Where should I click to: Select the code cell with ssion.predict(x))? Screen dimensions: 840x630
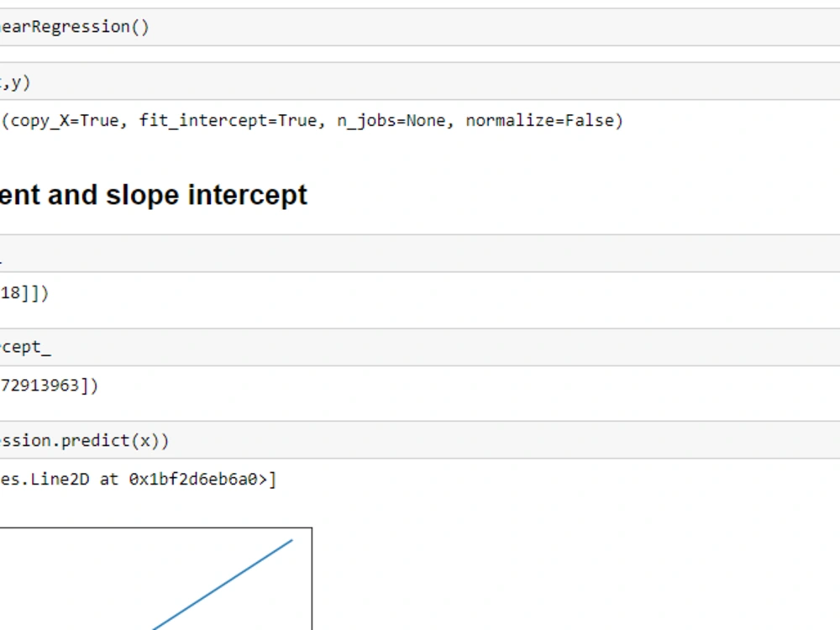(x=420, y=440)
